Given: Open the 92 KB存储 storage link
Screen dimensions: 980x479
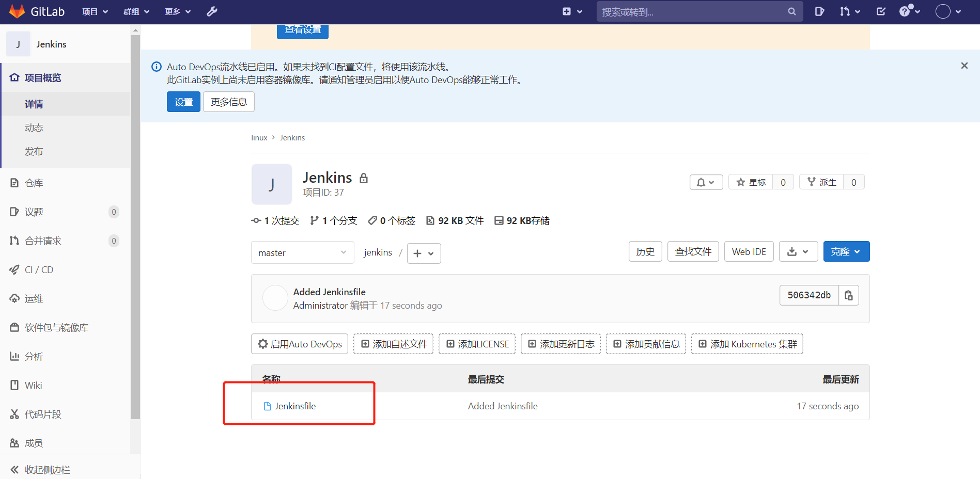Looking at the screenshot, I should click(x=522, y=221).
